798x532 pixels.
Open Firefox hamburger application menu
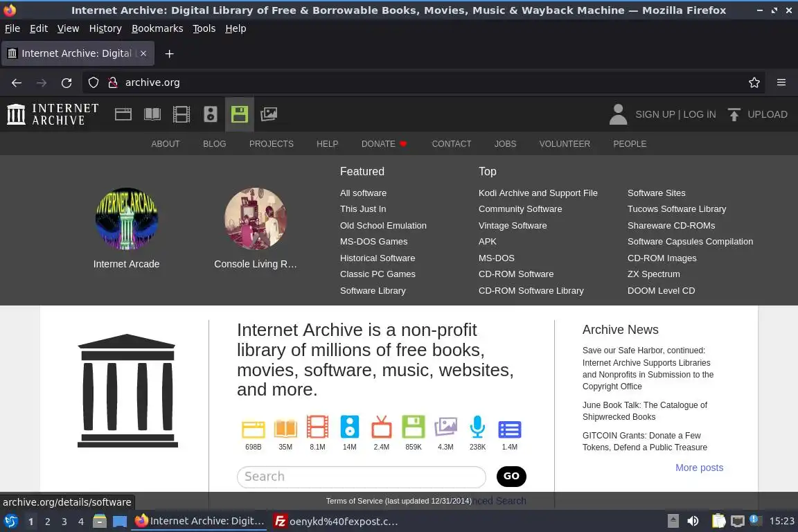(781, 82)
